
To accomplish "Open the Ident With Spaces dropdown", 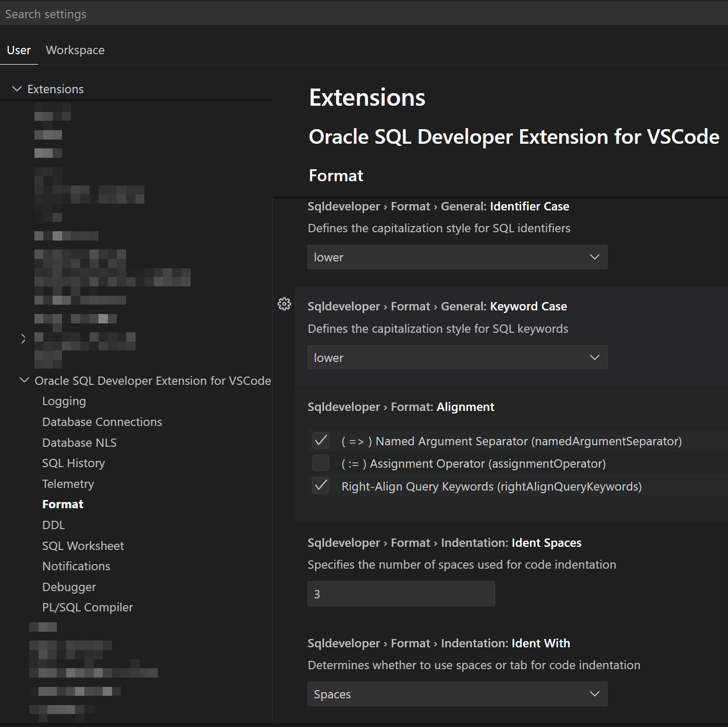I will [457, 694].
